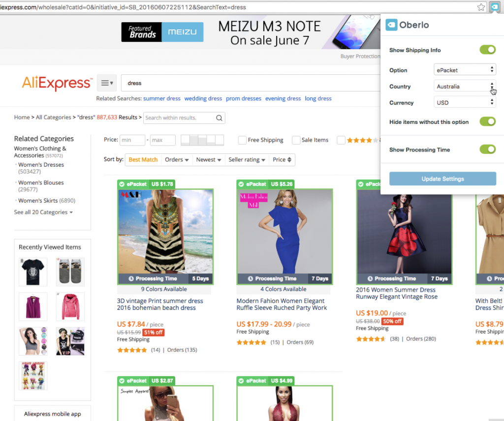This screenshot has width=504, height=421.
Task: Go to All Categories breadcrumb
Action: click(53, 117)
